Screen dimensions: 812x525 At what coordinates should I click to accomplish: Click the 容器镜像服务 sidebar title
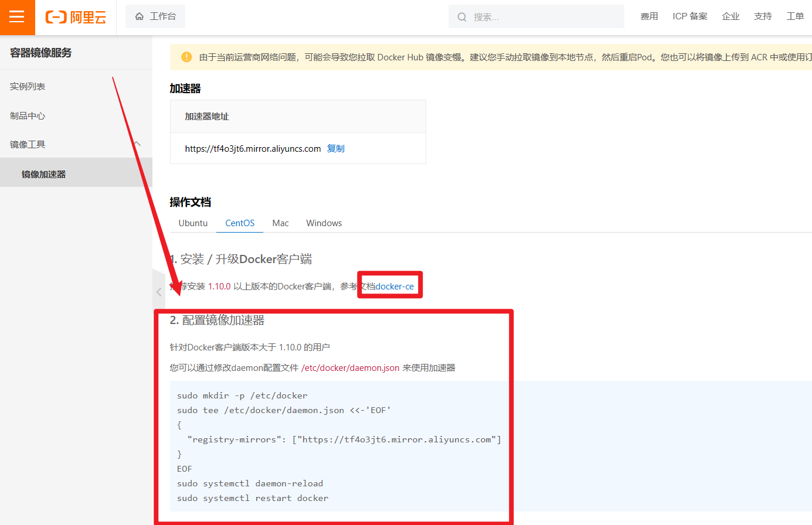click(x=41, y=53)
